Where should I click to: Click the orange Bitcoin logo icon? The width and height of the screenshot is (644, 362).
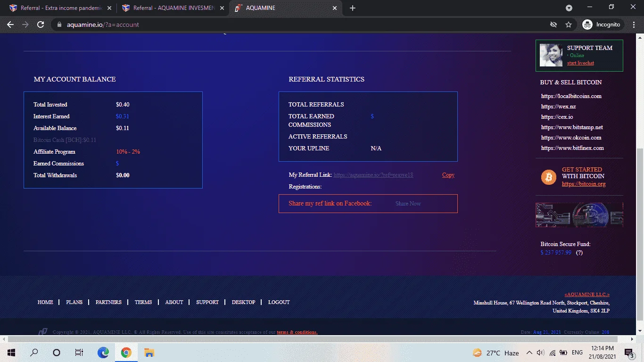tap(549, 177)
